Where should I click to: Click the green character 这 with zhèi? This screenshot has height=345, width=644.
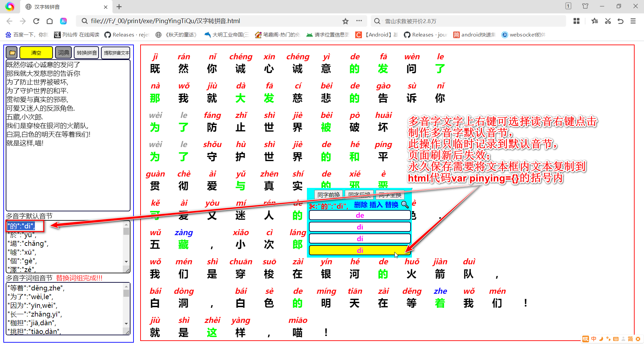click(212, 333)
